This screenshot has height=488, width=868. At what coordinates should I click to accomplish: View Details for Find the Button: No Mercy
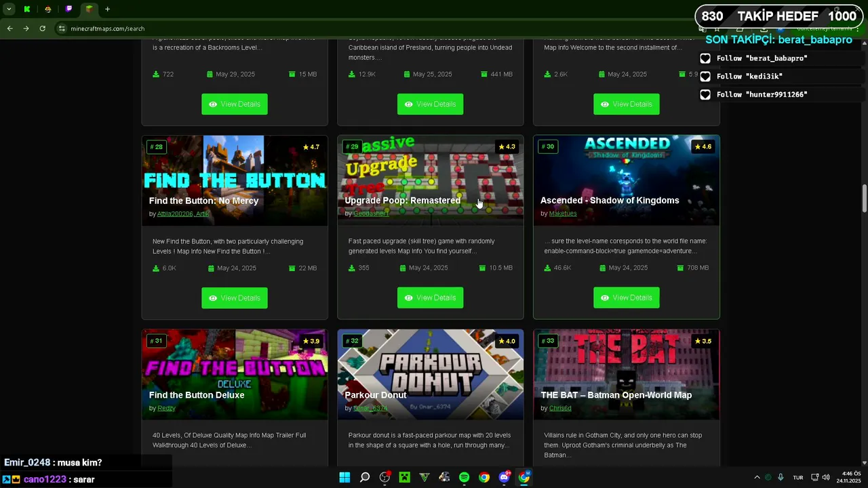point(235,298)
